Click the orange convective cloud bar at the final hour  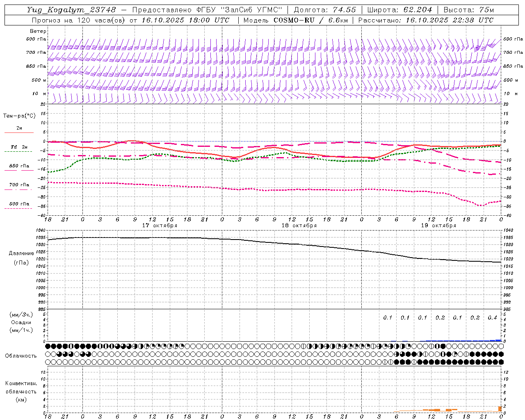[500, 409]
